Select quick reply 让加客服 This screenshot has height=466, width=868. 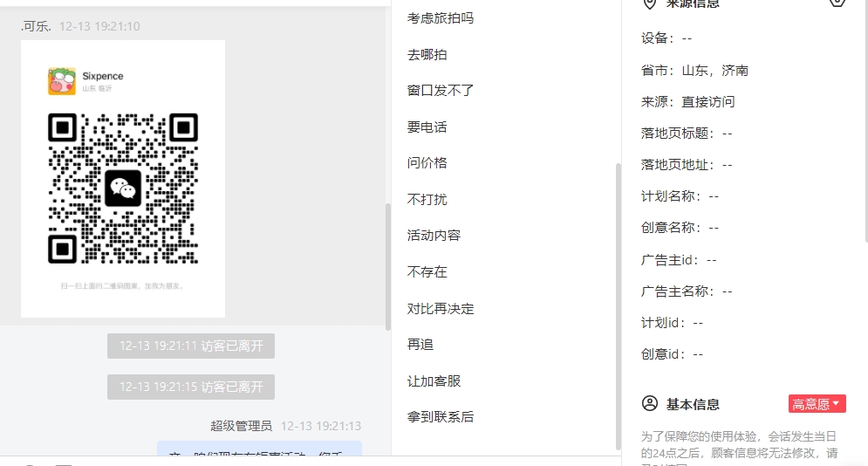coord(434,380)
